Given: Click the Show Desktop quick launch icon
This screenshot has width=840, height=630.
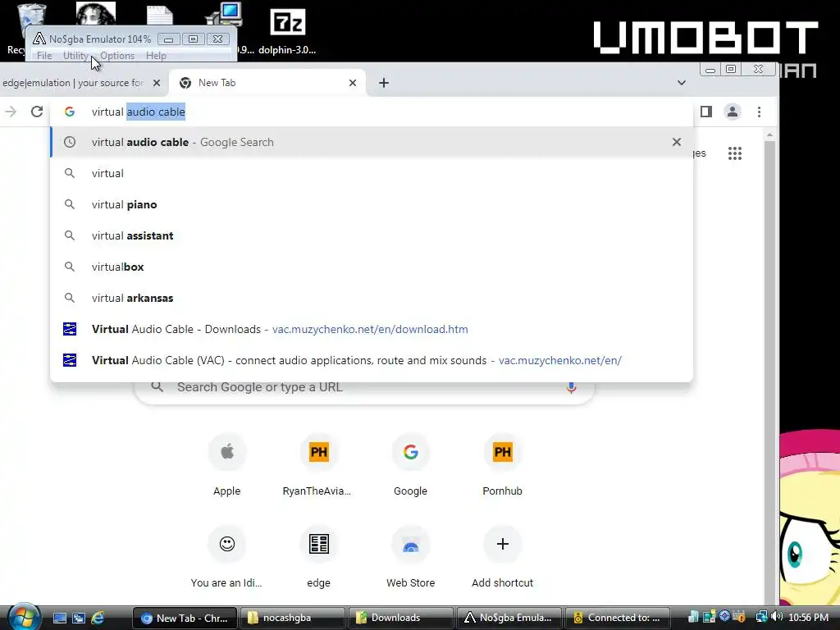Looking at the screenshot, I should point(59,618).
